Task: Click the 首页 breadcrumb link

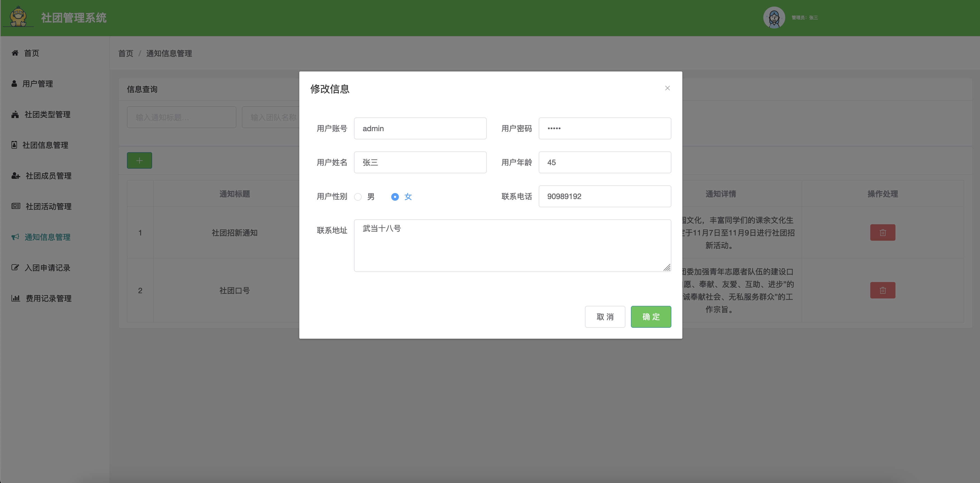Action: click(x=126, y=53)
